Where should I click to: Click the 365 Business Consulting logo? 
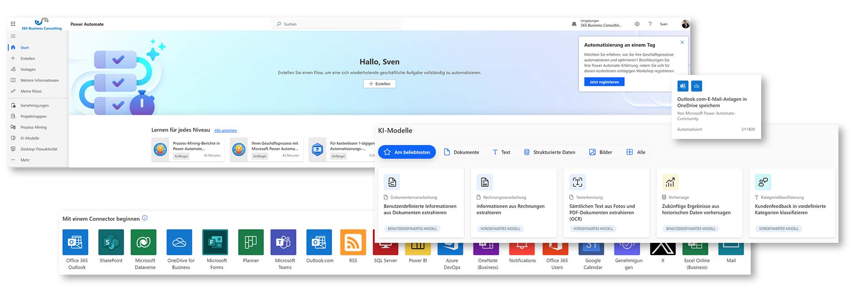click(x=41, y=25)
